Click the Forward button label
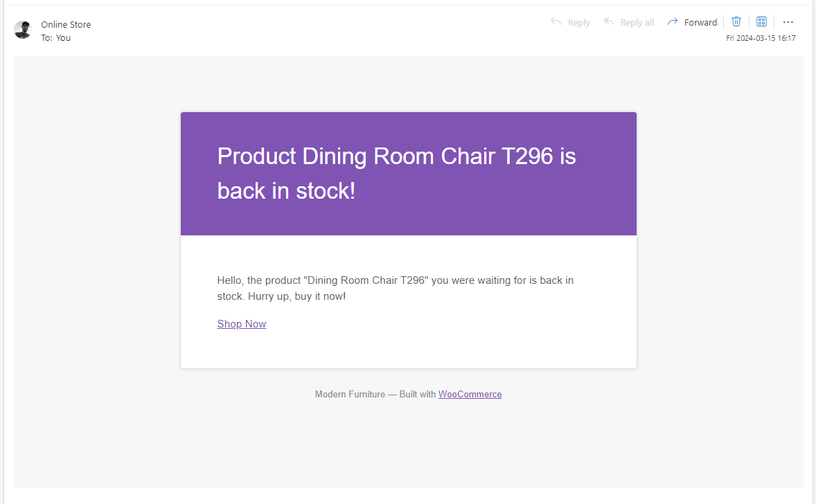The width and height of the screenshot is (816, 504). pyautogui.click(x=700, y=22)
